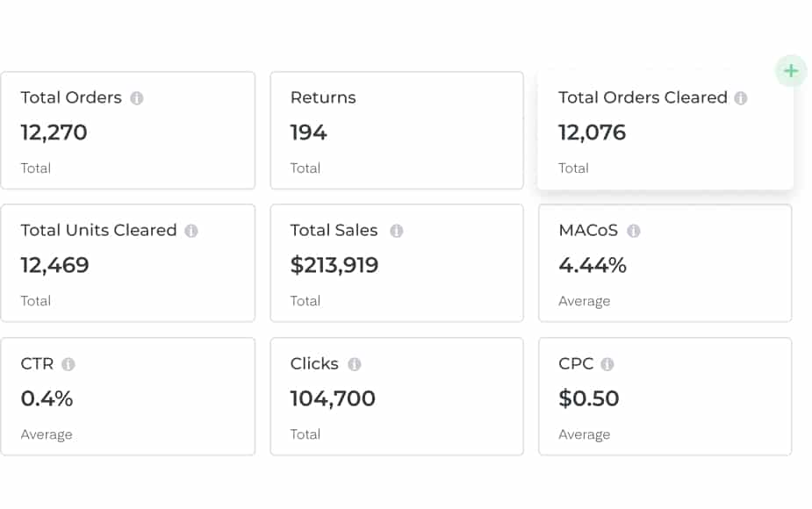Screen dimensions: 812x509
Task: Click the info icon next to Total Units Cleared
Action: [x=191, y=231]
